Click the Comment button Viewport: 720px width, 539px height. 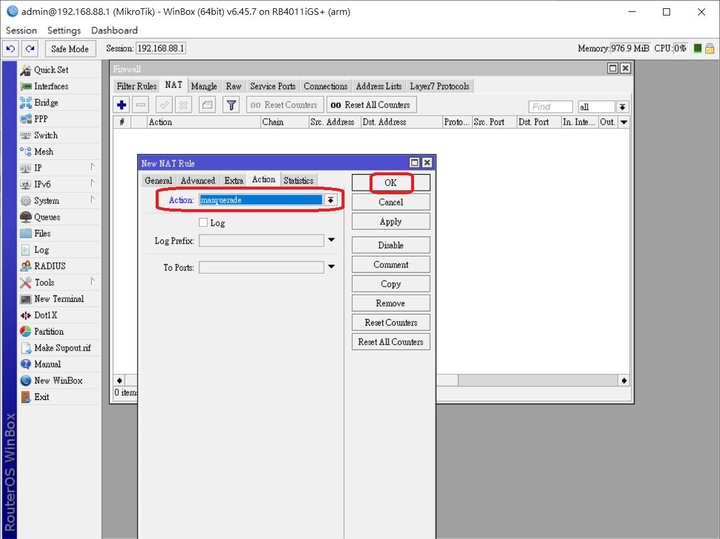(x=391, y=264)
